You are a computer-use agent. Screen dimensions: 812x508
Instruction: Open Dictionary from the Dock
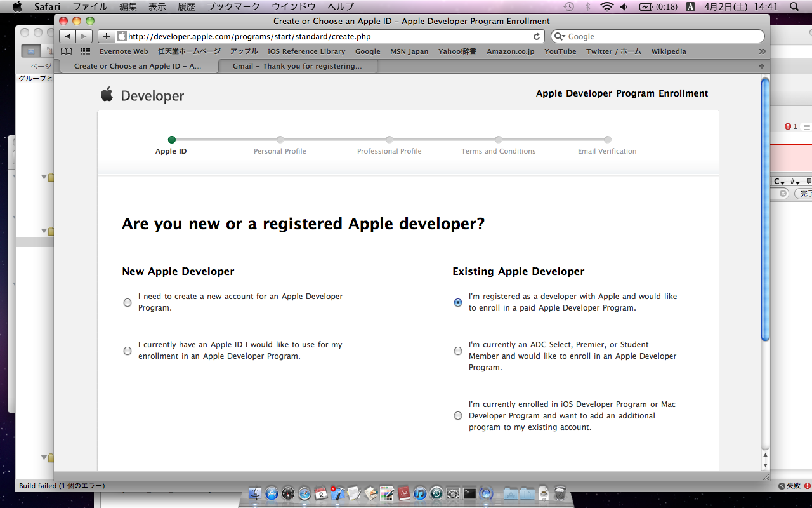tap(403, 493)
